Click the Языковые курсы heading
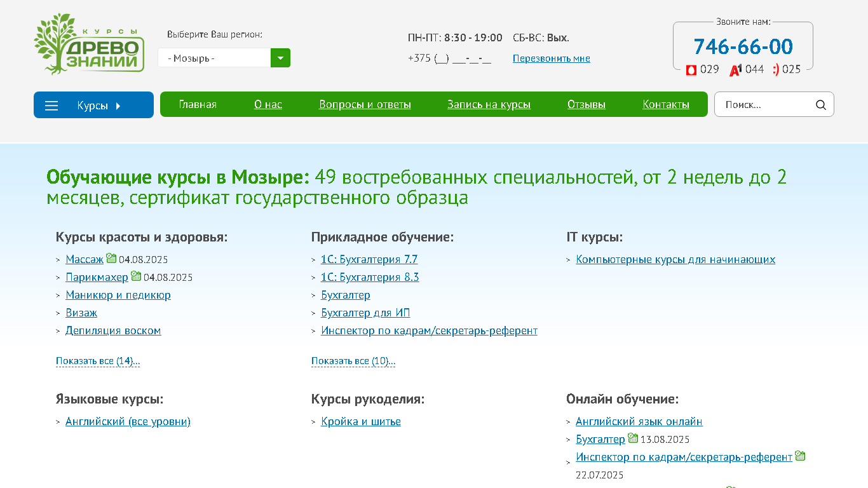The image size is (868, 488). point(109,399)
